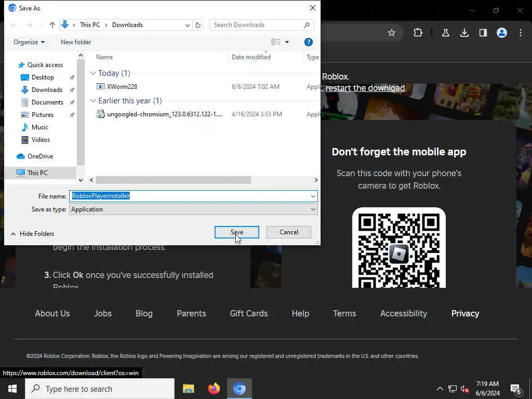
Task: Click the horizontal scrollbar in file list
Action: coord(173,180)
